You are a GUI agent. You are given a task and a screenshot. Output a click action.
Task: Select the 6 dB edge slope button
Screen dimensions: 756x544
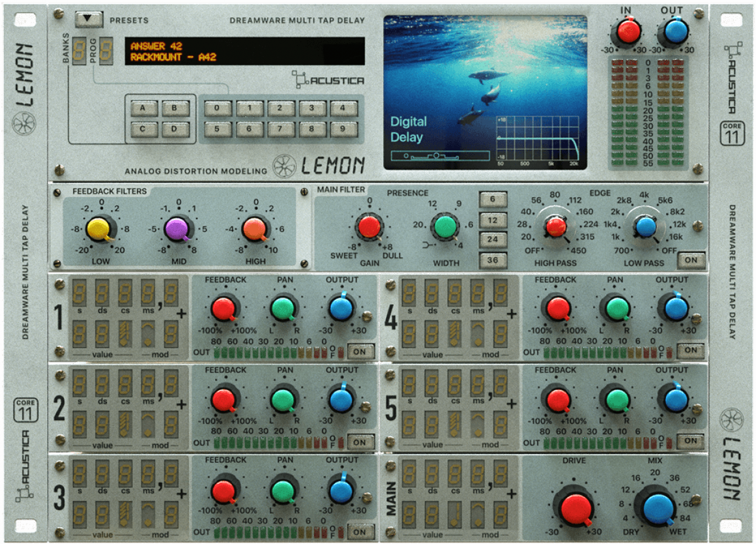493,200
